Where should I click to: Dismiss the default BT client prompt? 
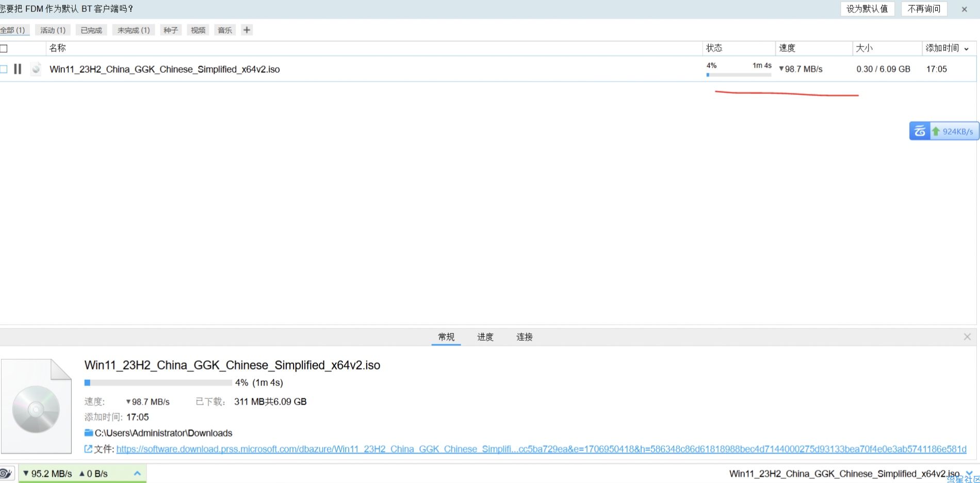click(964, 9)
